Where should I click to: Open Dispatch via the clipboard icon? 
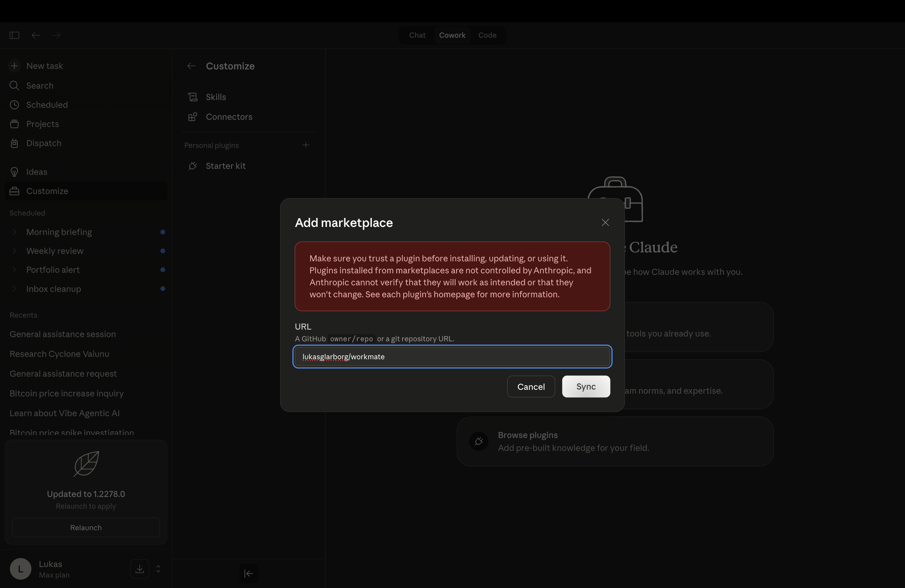tap(14, 143)
